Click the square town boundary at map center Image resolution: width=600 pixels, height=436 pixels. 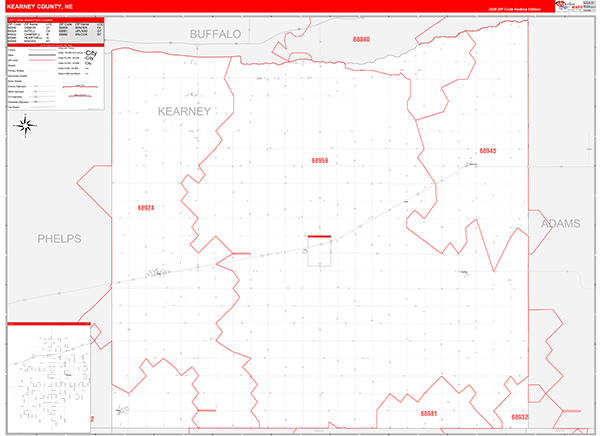[x=319, y=251]
